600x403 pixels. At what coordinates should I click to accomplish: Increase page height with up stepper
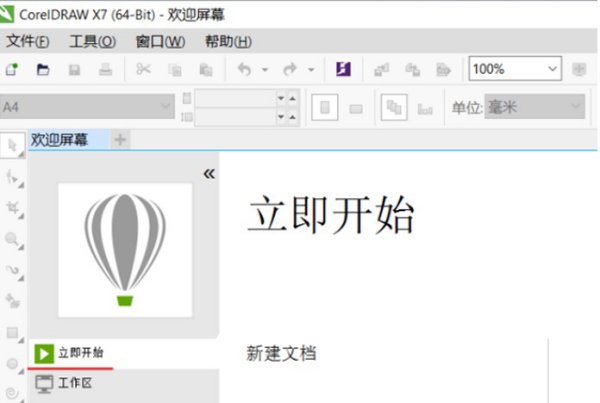pos(292,117)
